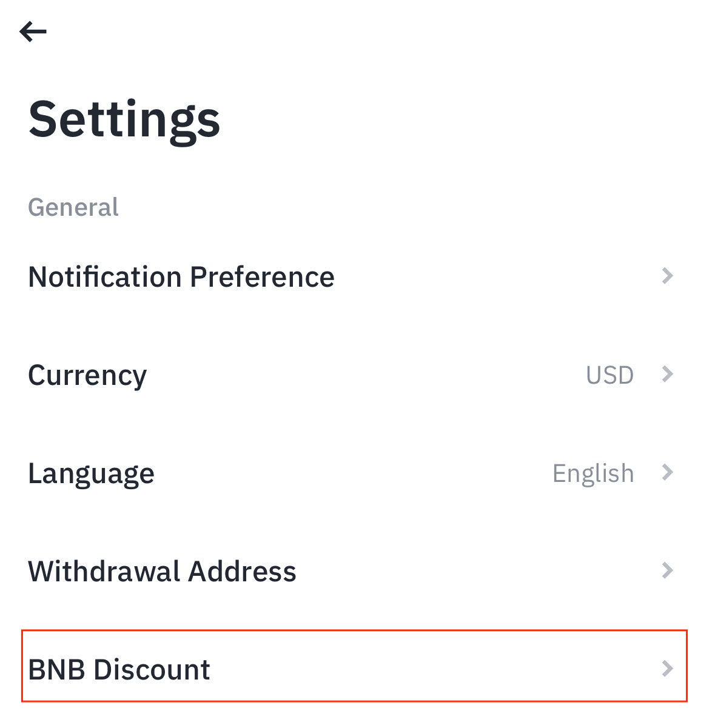
Task: Select the BNB Discount label
Action: point(119,670)
